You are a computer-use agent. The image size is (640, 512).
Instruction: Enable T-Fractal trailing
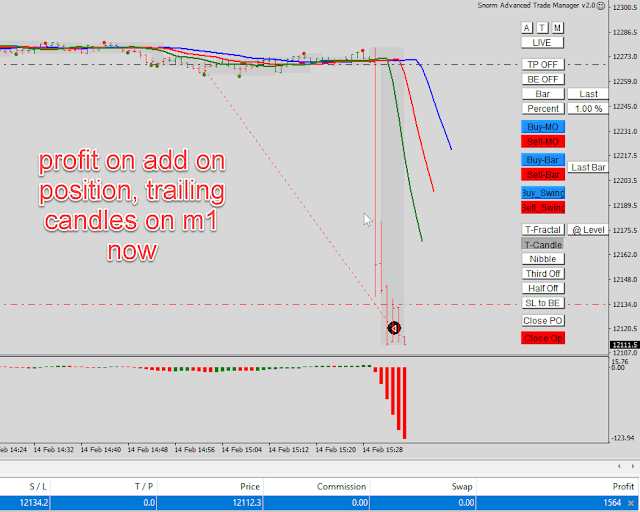click(x=543, y=230)
